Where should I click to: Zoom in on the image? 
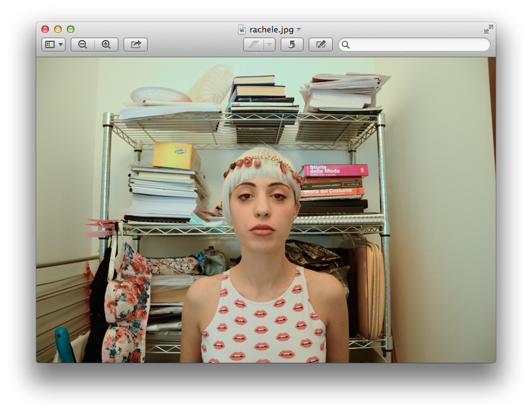[106, 45]
